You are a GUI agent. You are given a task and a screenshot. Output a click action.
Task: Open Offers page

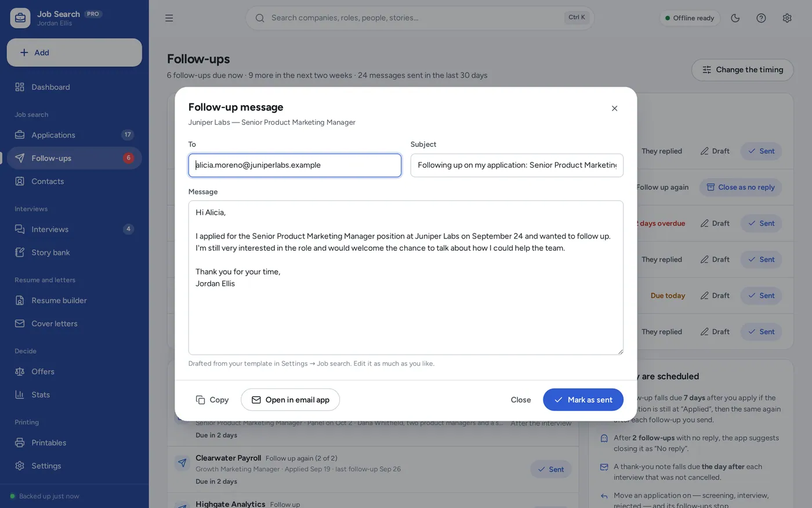coord(74,372)
